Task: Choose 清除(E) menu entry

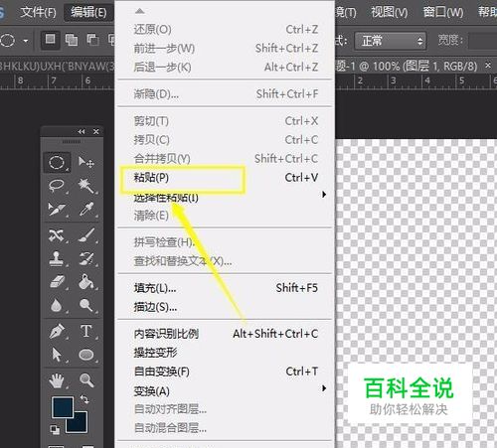Action: pyautogui.click(x=226, y=216)
